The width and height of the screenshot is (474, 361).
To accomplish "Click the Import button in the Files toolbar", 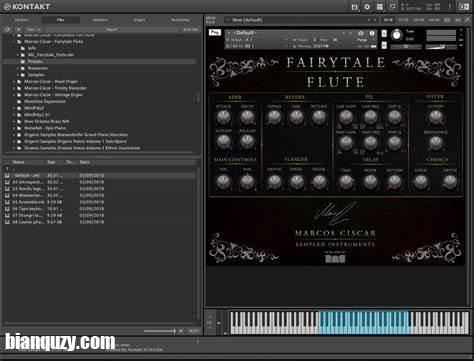I will 111,29.
